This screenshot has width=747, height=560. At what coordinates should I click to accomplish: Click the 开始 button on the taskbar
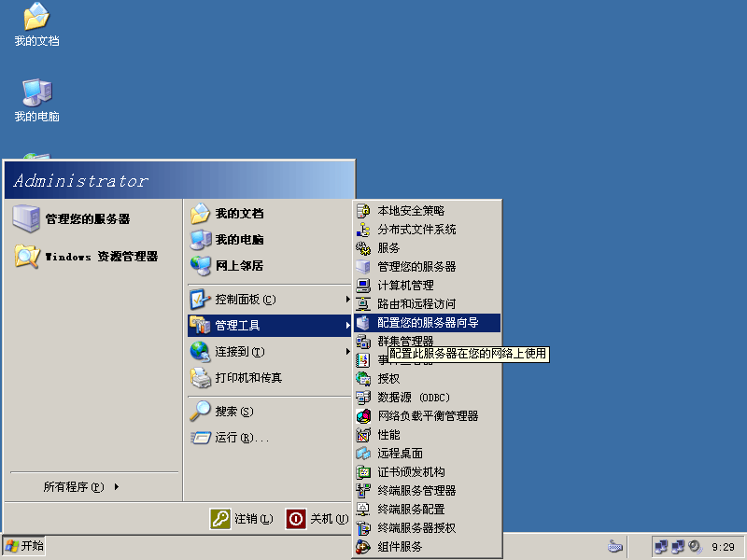[24, 546]
